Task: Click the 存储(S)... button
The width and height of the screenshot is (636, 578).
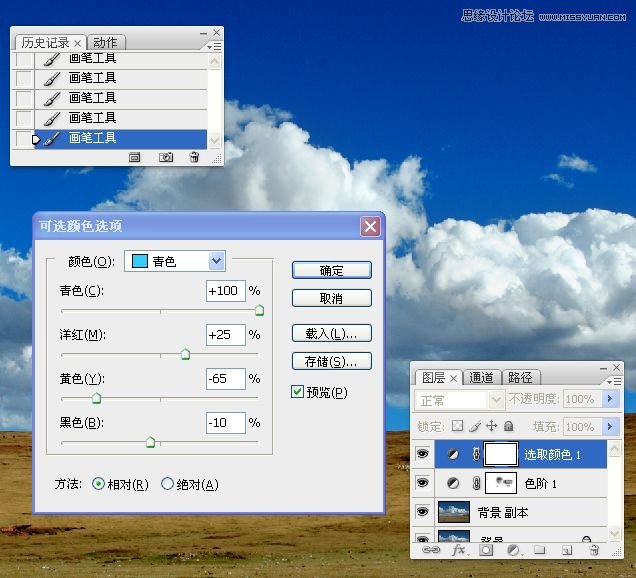Action: pyautogui.click(x=332, y=361)
